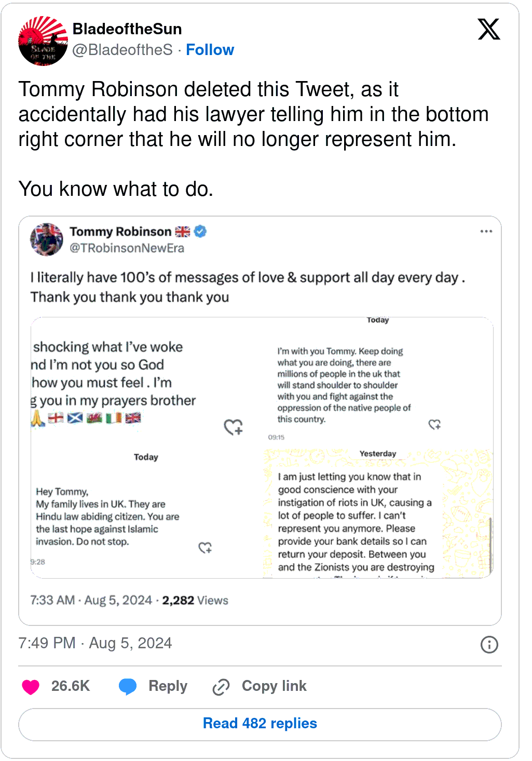Click the pink heart like icon

coord(31,687)
